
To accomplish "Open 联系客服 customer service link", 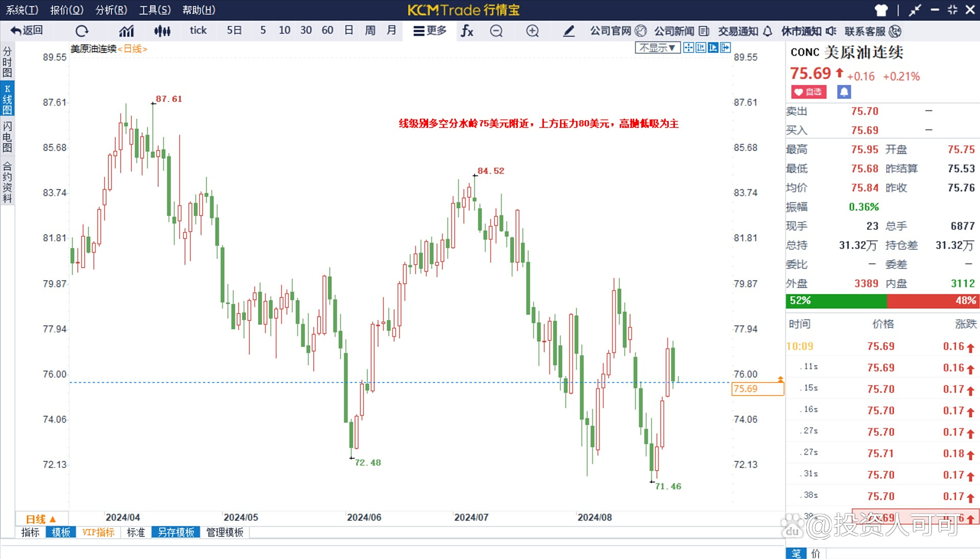I will click(872, 31).
